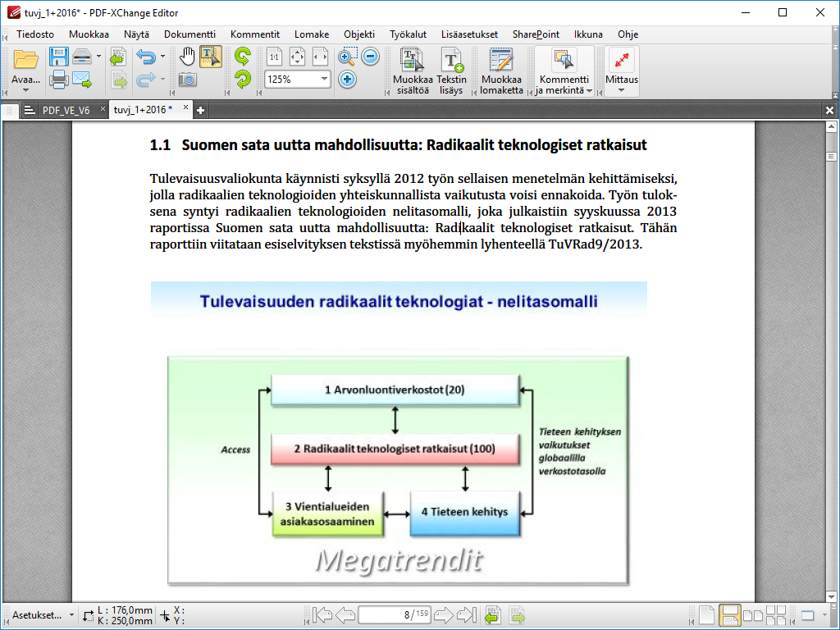The width and height of the screenshot is (840, 630).
Task: Switch to continuous page layout
Action: 730,615
